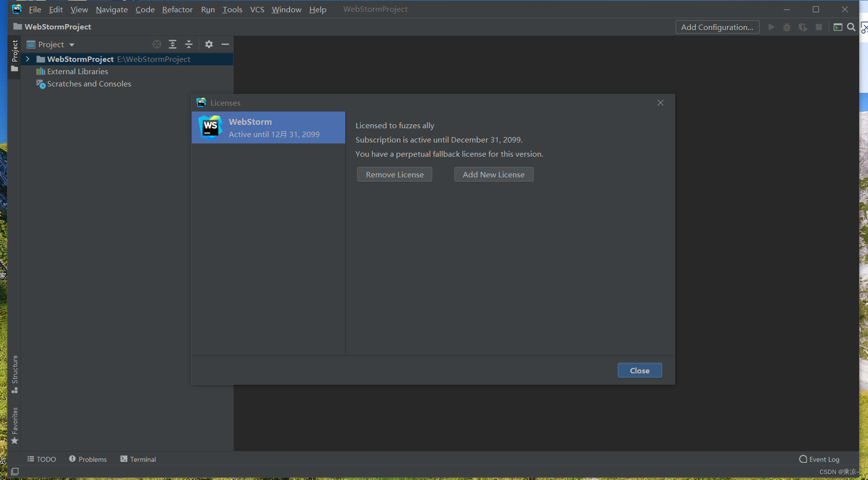Click the Locate/Select Opened File target icon
This screenshot has height=480, width=868.
157,44
